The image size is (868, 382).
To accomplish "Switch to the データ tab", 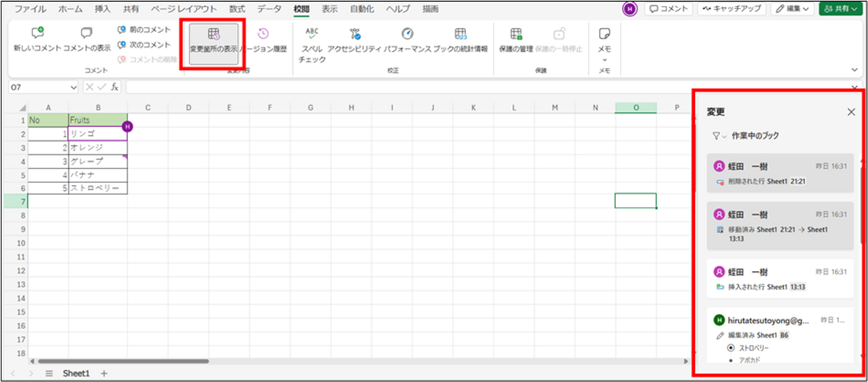I will coord(269,9).
